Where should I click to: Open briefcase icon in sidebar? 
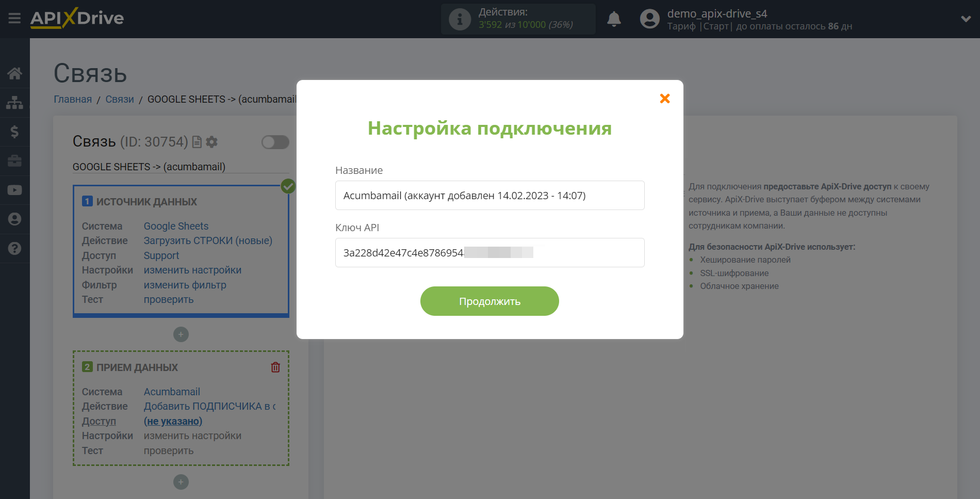point(14,161)
